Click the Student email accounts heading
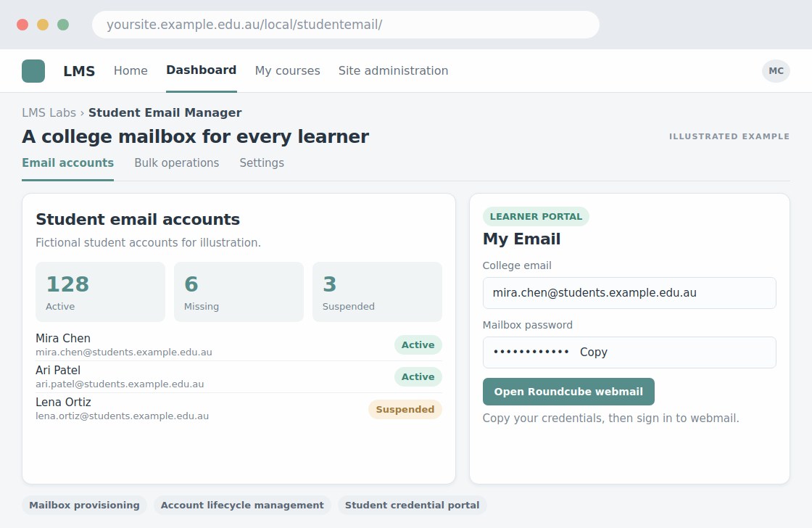 pos(138,219)
